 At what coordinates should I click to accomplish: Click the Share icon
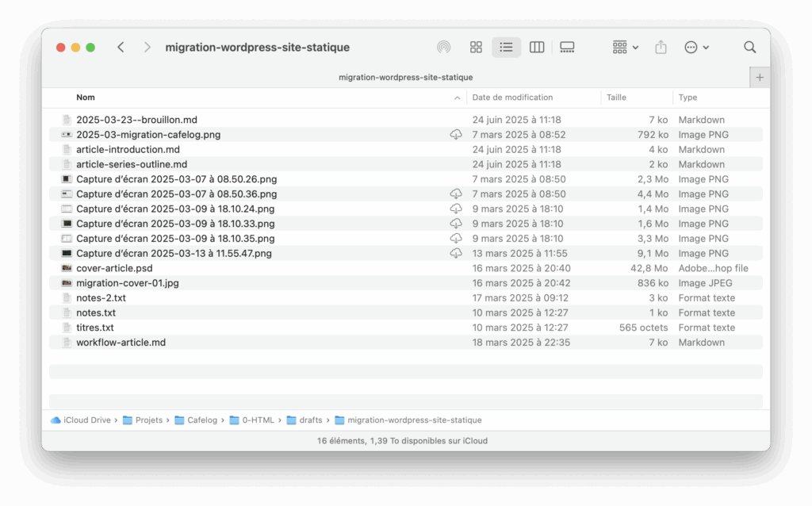pyautogui.click(x=661, y=48)
